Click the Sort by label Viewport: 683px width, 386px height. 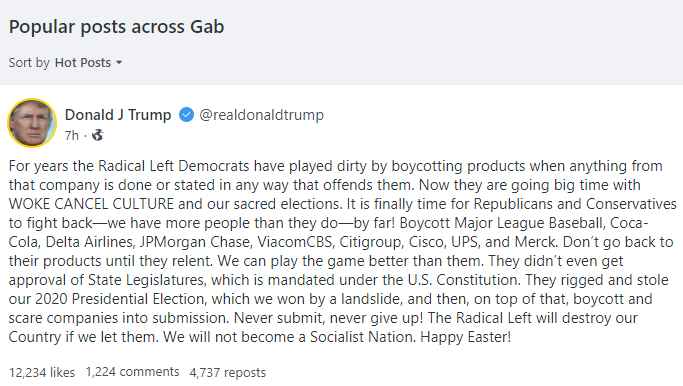coord(29,63)
